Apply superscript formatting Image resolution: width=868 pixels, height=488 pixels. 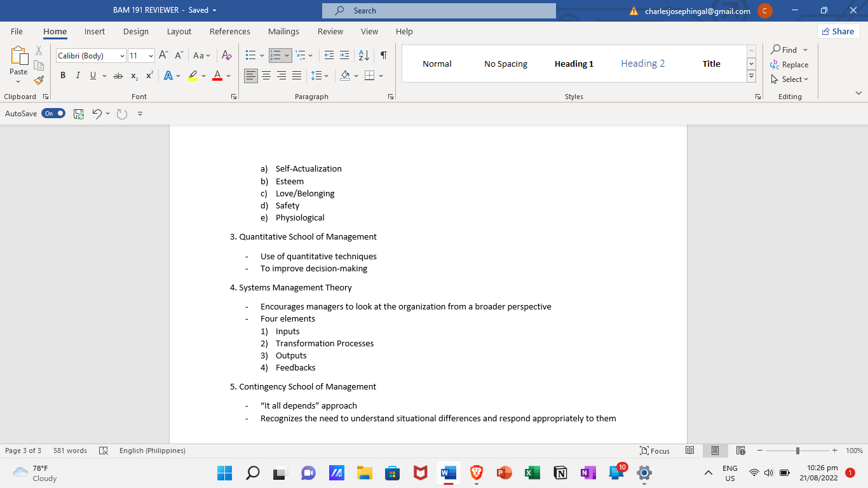point(149,76)
